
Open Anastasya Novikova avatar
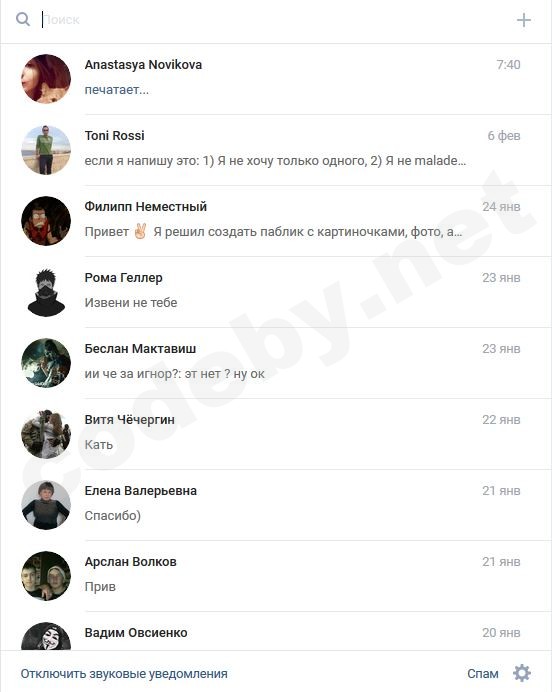[46, 79]
